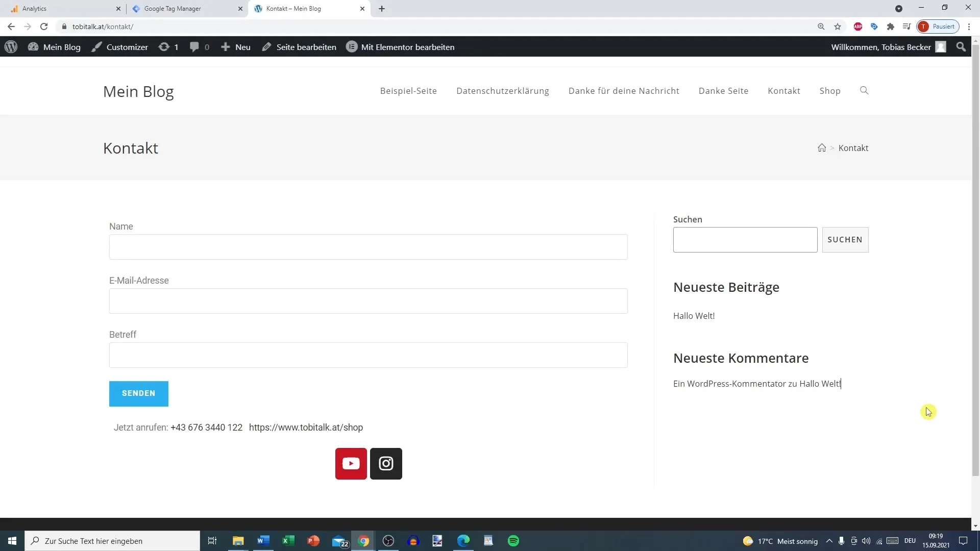Open the weather widget 17°C Meist sonnig
Screen dimensions: 980x551
[x=780, y=541]
